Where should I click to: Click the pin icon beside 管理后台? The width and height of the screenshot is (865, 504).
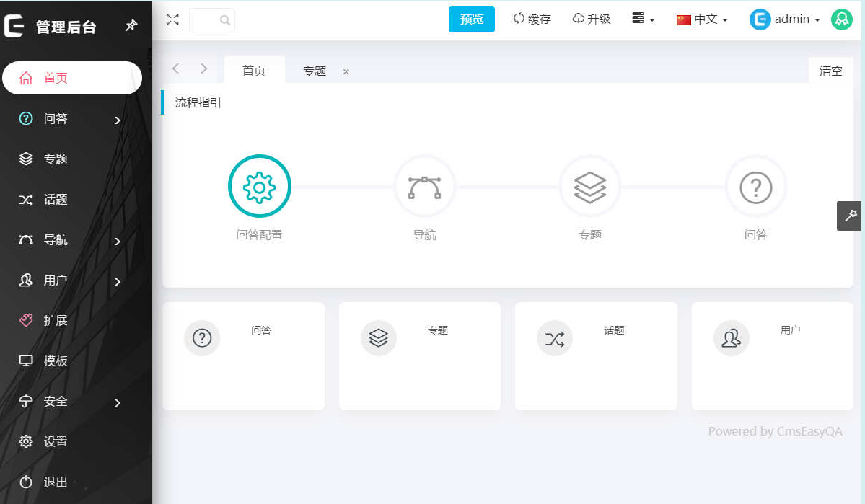tap(131, 25)
